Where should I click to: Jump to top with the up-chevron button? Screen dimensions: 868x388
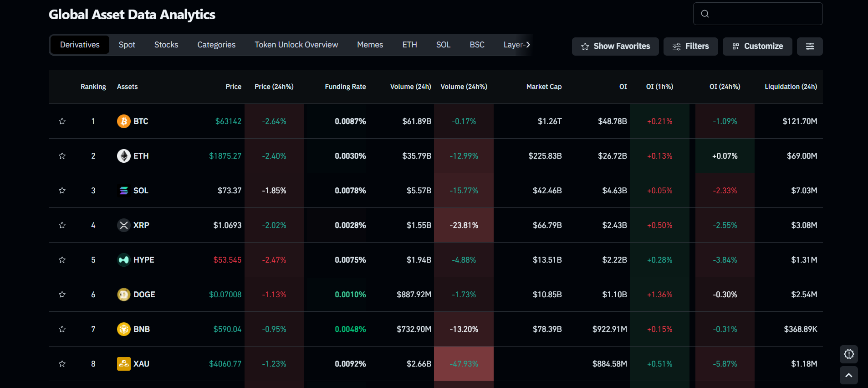pos(849,375)
